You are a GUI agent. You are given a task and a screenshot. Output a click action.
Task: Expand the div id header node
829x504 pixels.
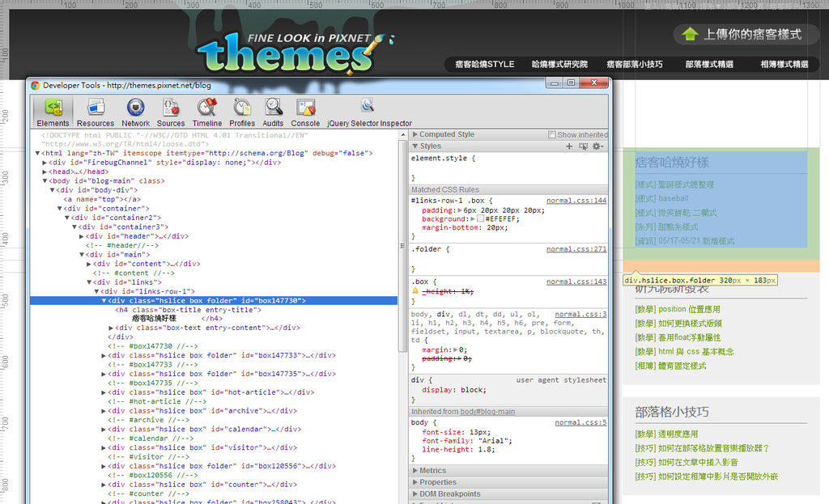click(82, 236)
